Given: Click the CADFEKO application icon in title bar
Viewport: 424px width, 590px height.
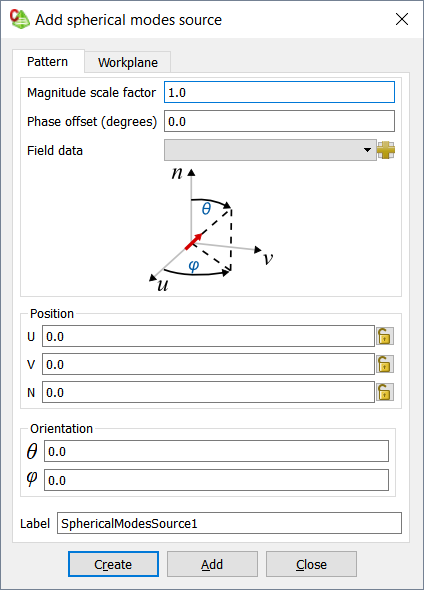Looking at the screenshot, I should point(20,19).
